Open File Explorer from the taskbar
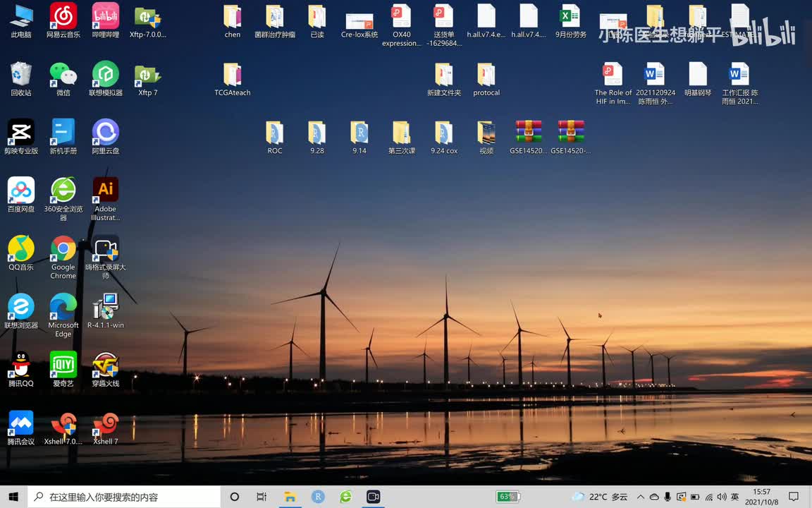 coord(290,497)
